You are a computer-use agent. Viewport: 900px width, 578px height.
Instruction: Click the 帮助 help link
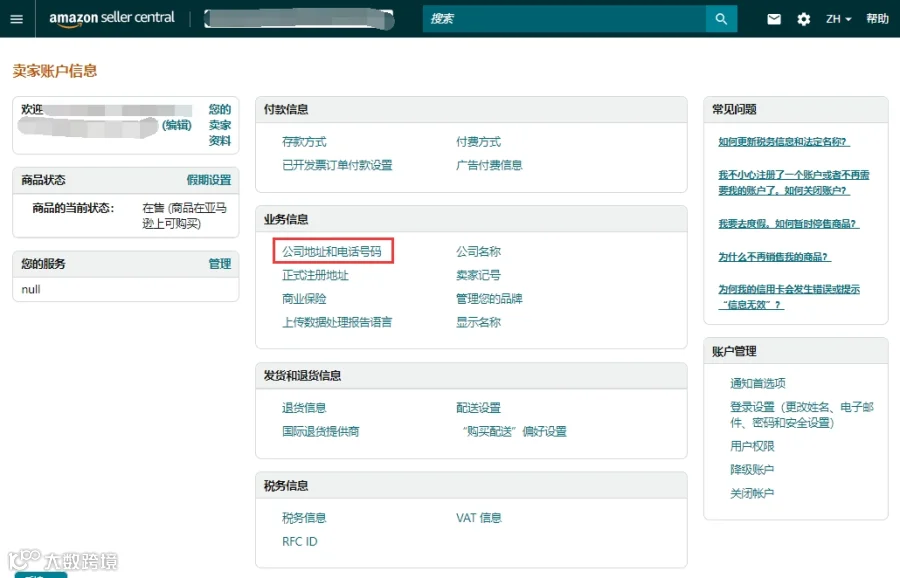point(877,18)
